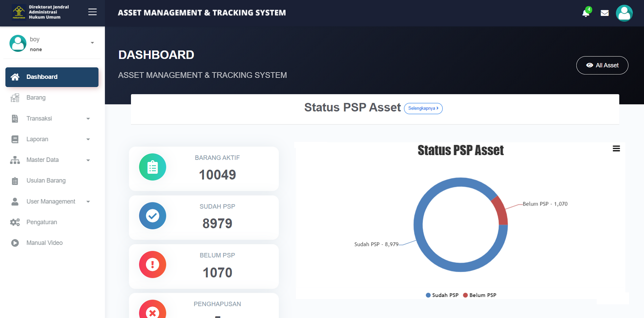The height and width of the screenshot is (318, 644).
Task: Expand the Laporan submenu
Action: [x=50, y=139]
